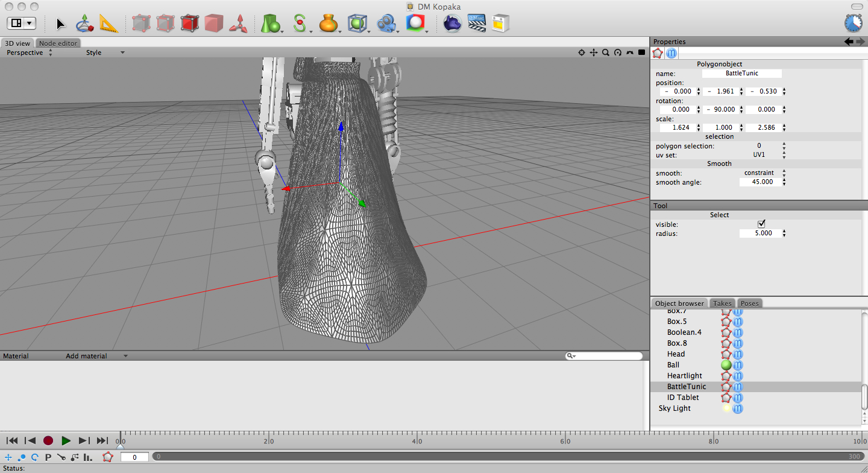Toggle the visible checkbox in Tool panel

pos(761,224)
